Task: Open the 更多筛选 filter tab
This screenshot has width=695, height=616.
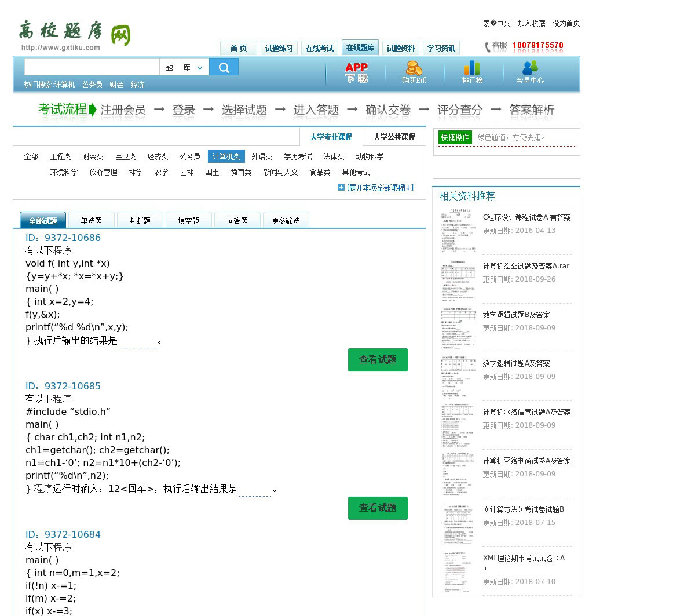Action: pos(286,221)
